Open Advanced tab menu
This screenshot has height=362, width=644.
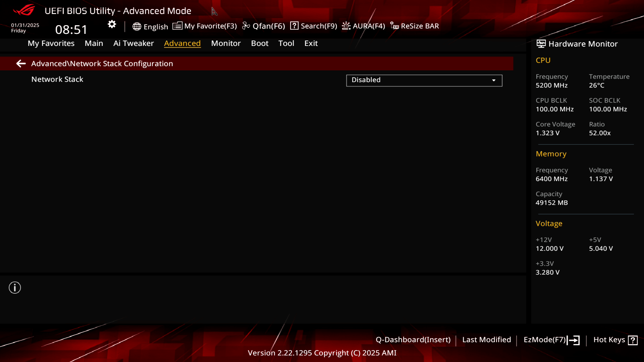click(x=182, y=43)
